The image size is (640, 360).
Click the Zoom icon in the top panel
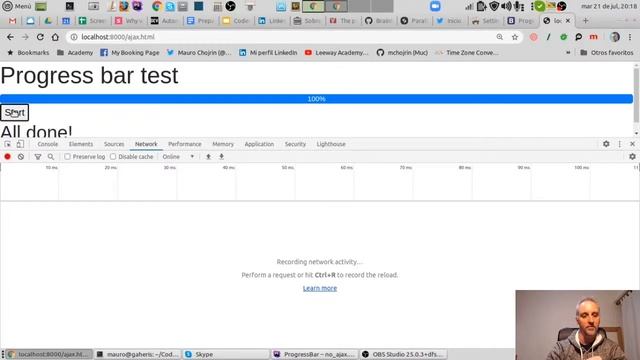(x=435, y=6)
